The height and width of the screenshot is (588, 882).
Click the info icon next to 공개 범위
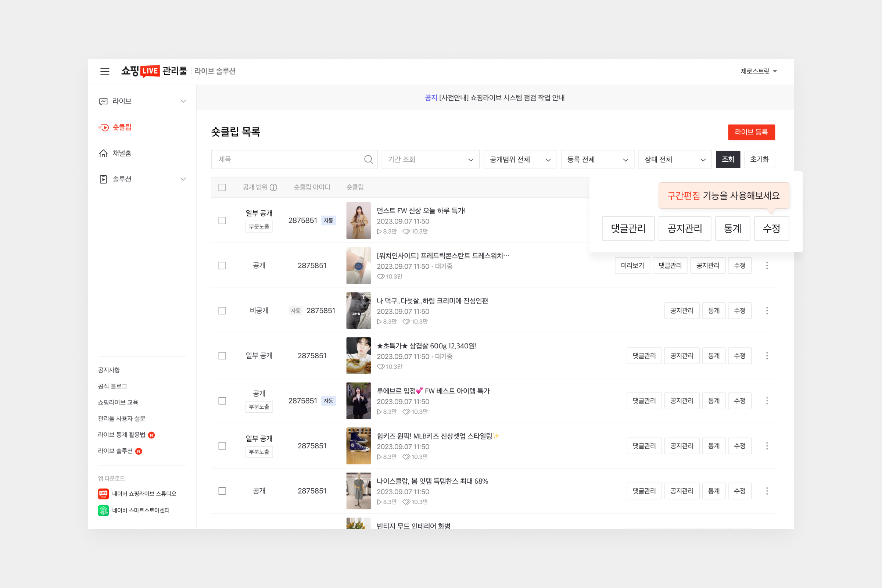274,187
